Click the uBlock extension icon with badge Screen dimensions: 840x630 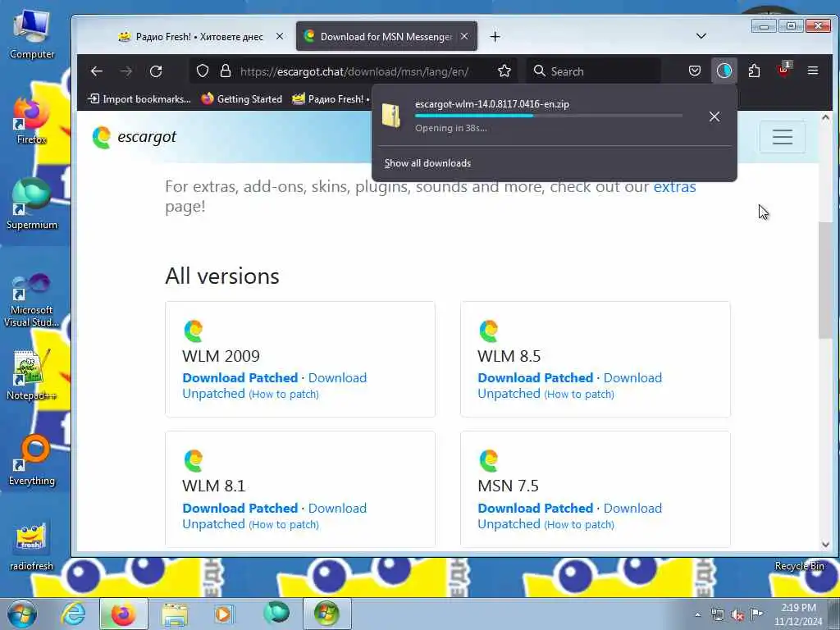coord(783,71)
